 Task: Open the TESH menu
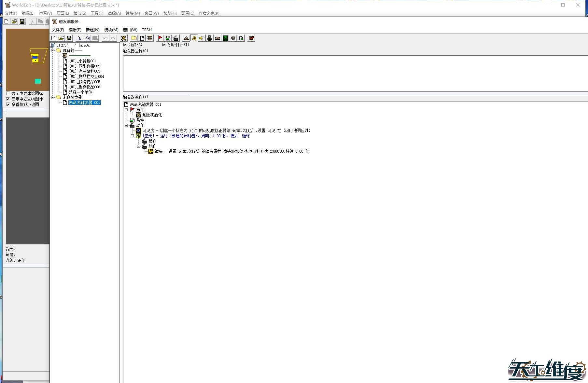(x=147, y=30)
